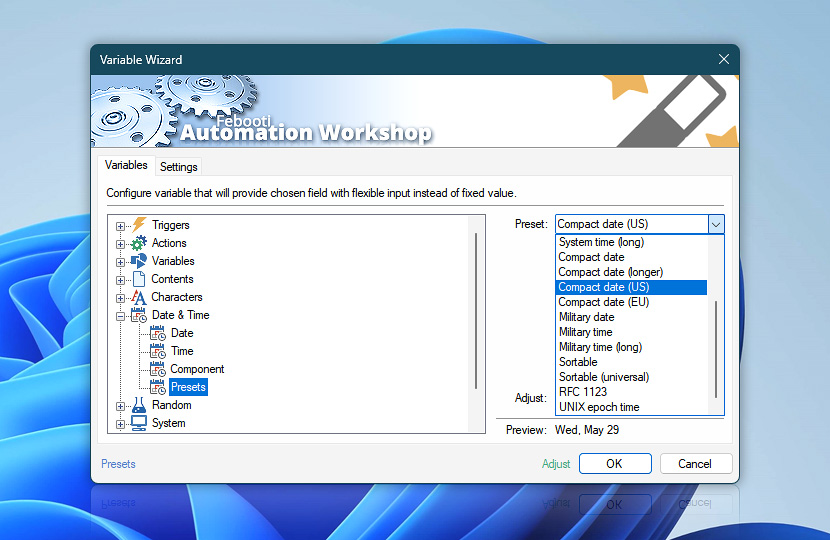Click the calendar icon beside Presets

(x=158, y=387)
